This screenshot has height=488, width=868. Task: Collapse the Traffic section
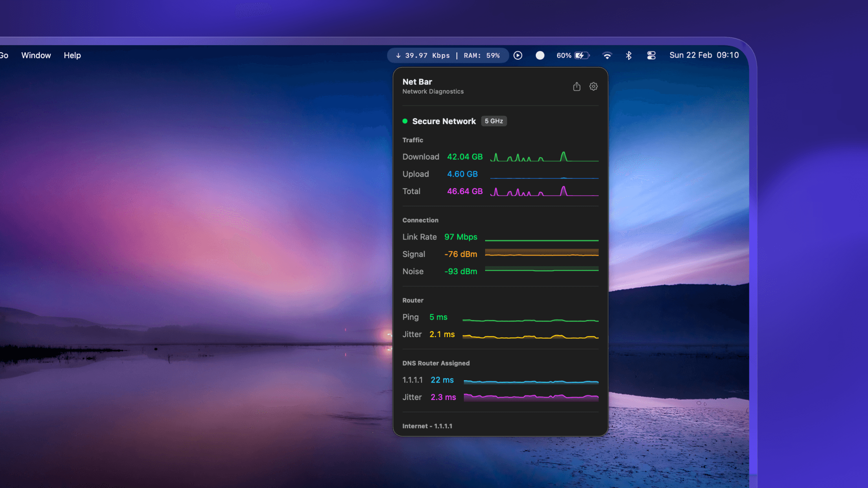point(413,140)
